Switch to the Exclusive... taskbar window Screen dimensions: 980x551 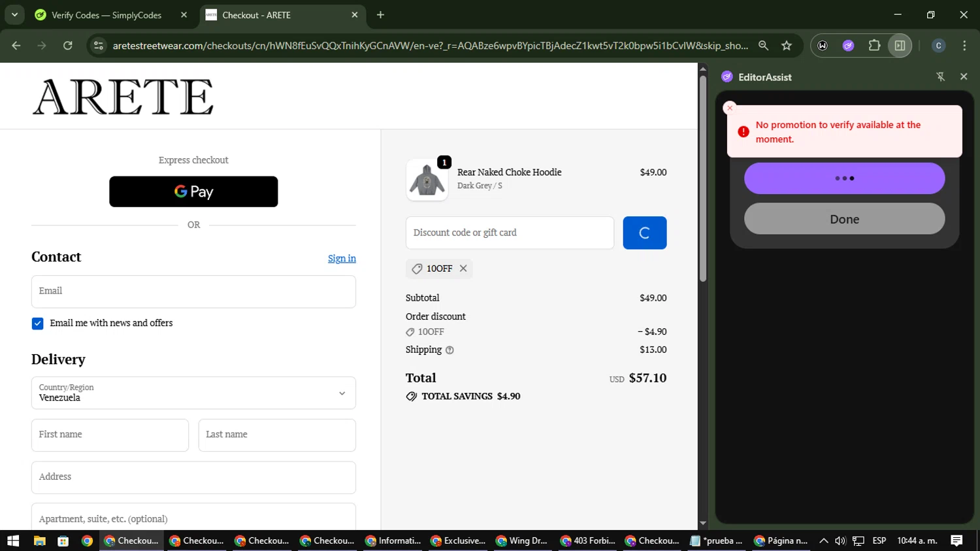coord(459,541)
